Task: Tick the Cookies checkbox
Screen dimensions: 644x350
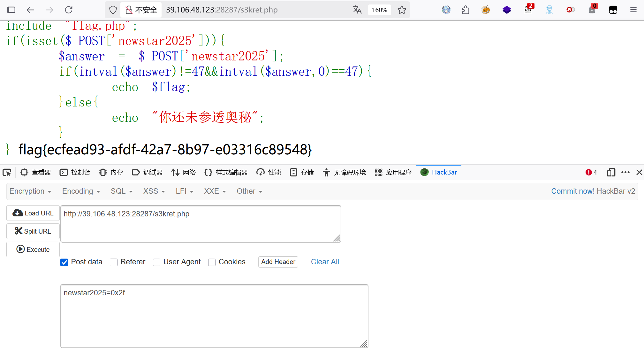Action: pos(212,262)
